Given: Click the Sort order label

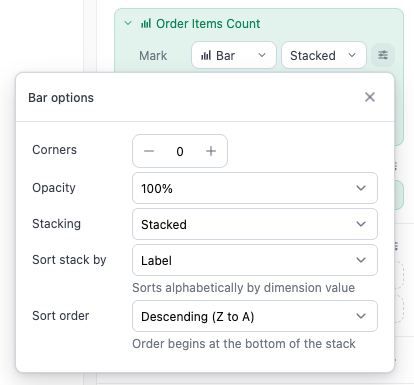Looking at the screenshot, I should click(x=61, y=316).
